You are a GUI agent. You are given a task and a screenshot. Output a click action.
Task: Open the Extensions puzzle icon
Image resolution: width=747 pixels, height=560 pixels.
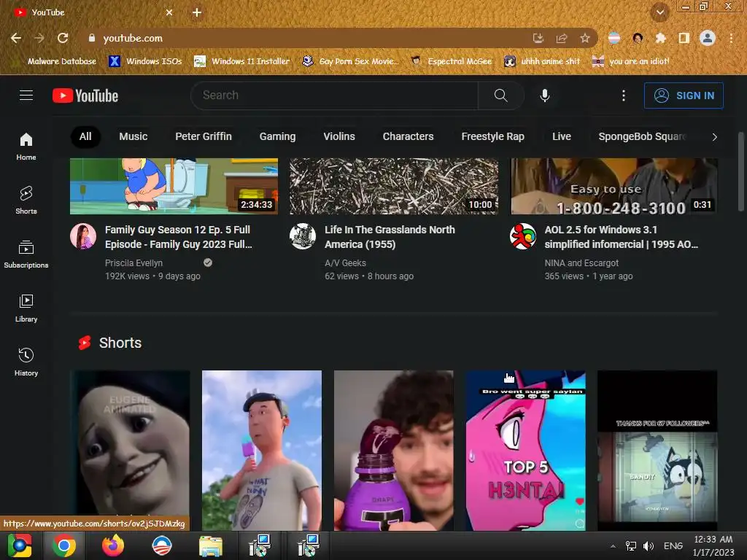pos(661,38)
